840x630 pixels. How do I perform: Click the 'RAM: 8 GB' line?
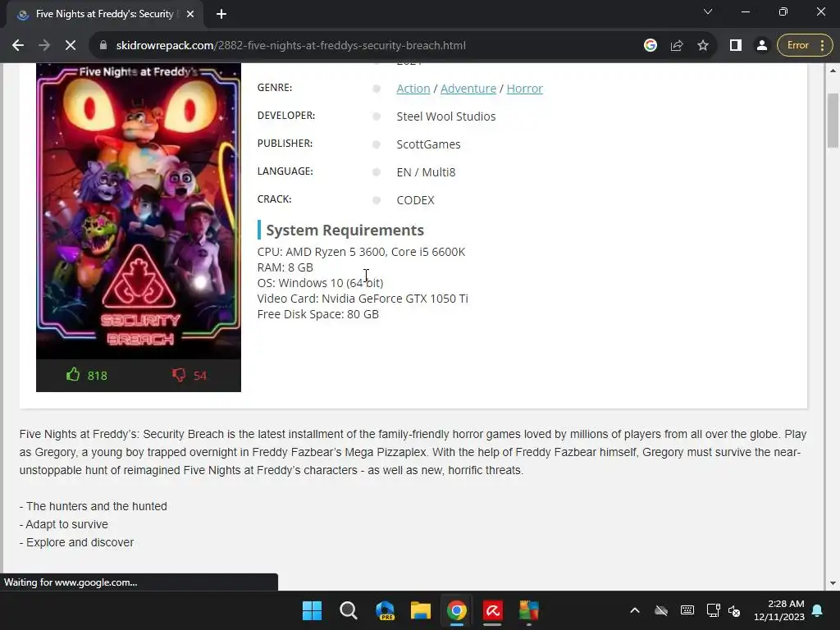pos(285,267)
